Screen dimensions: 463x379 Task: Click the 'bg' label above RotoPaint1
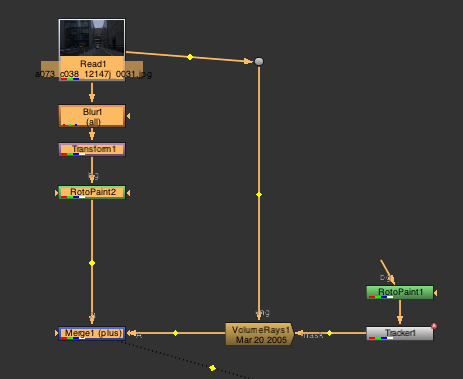point(386,277)
